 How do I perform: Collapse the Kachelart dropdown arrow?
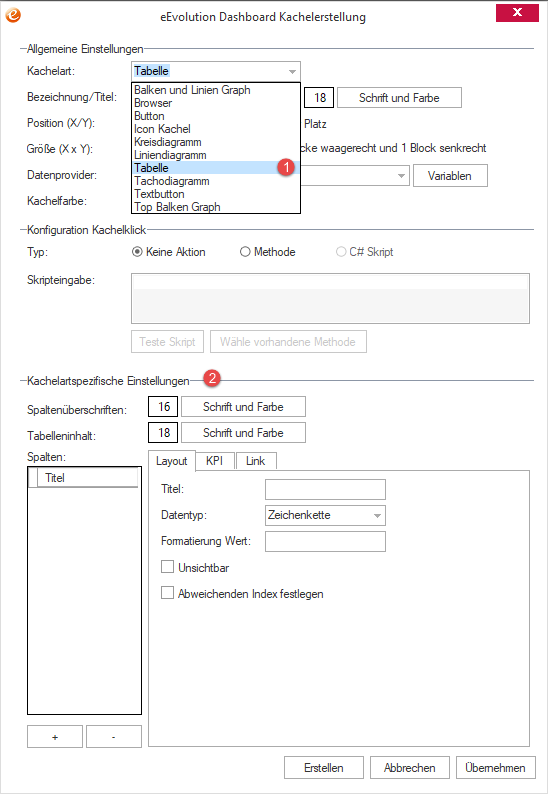(x=292, y=71)
